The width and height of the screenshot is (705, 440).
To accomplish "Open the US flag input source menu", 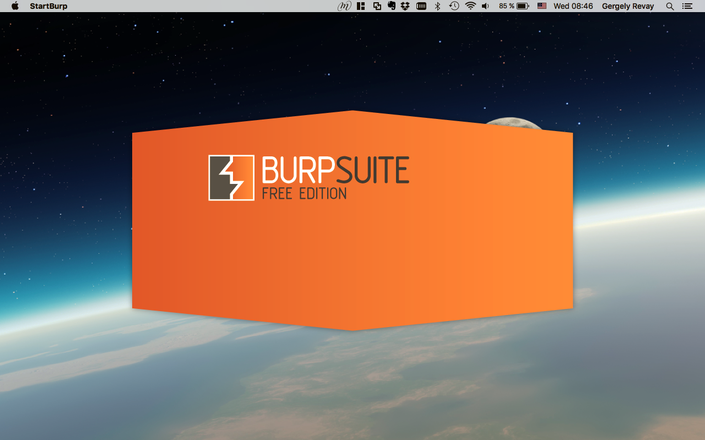I will 542,6.
